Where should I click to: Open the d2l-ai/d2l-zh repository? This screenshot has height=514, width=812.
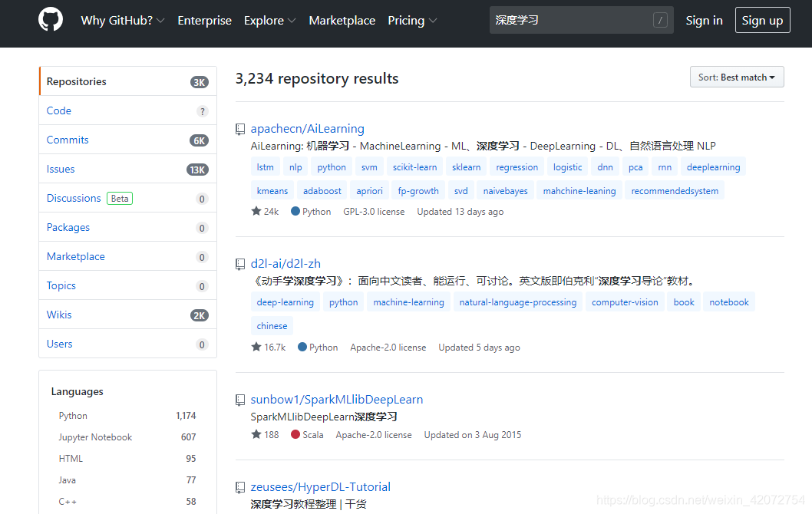tap(286, 263)
